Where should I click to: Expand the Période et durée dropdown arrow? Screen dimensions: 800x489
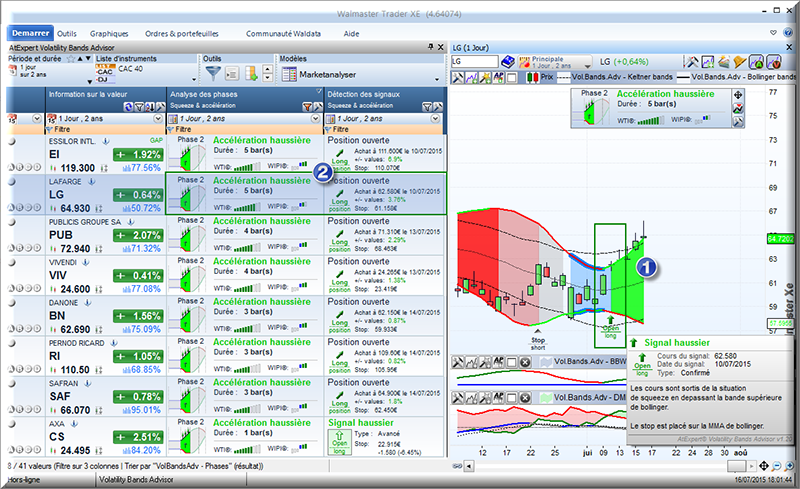click(x=90, y=82)
